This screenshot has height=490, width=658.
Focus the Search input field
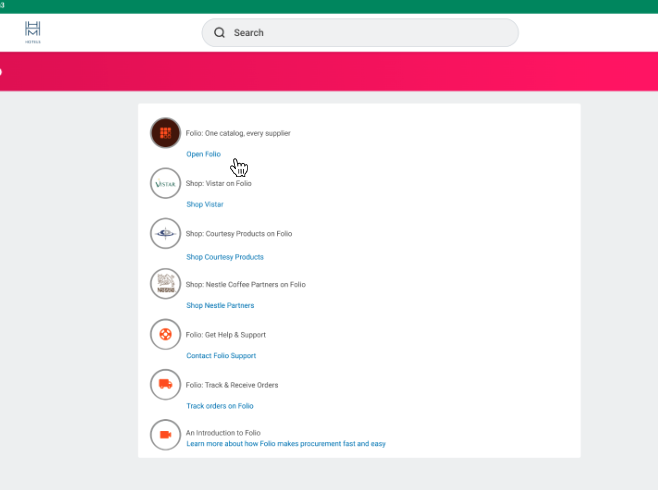(x=360, y=33)
